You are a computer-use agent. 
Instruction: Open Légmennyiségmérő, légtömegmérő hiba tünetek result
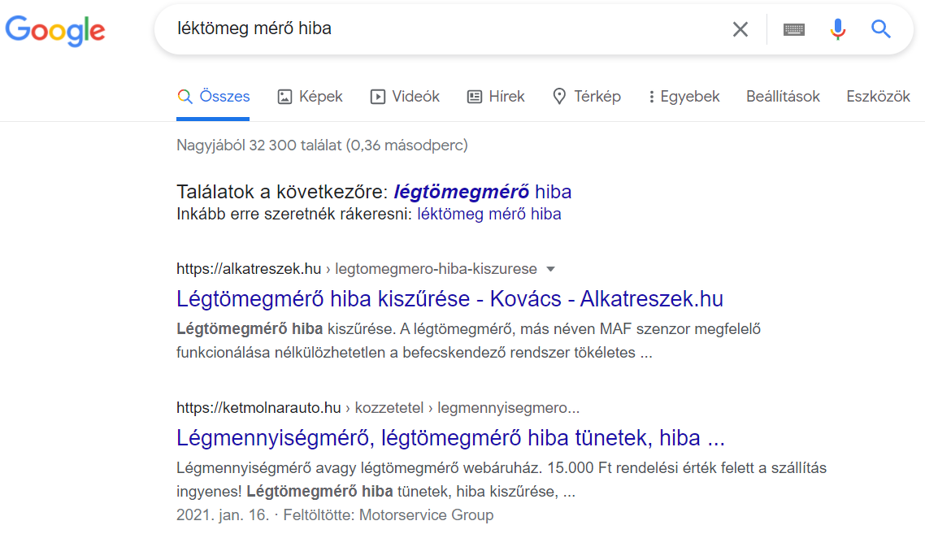450,439
